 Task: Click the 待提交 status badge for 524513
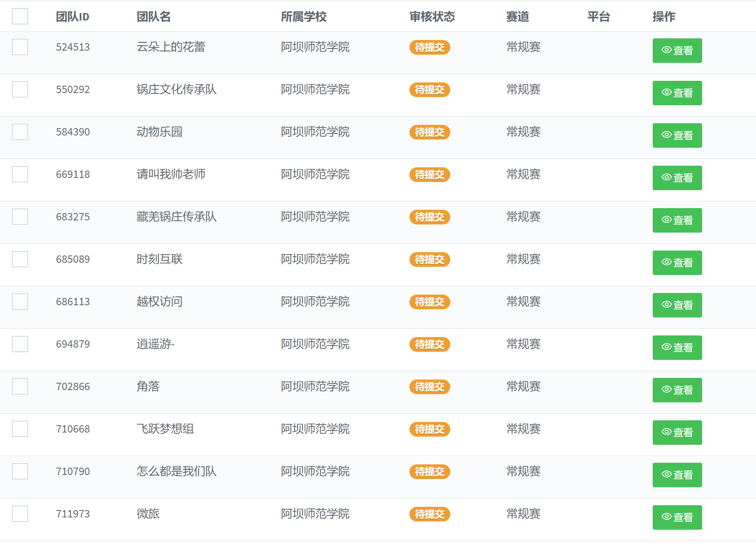click(x=429, y=47)
